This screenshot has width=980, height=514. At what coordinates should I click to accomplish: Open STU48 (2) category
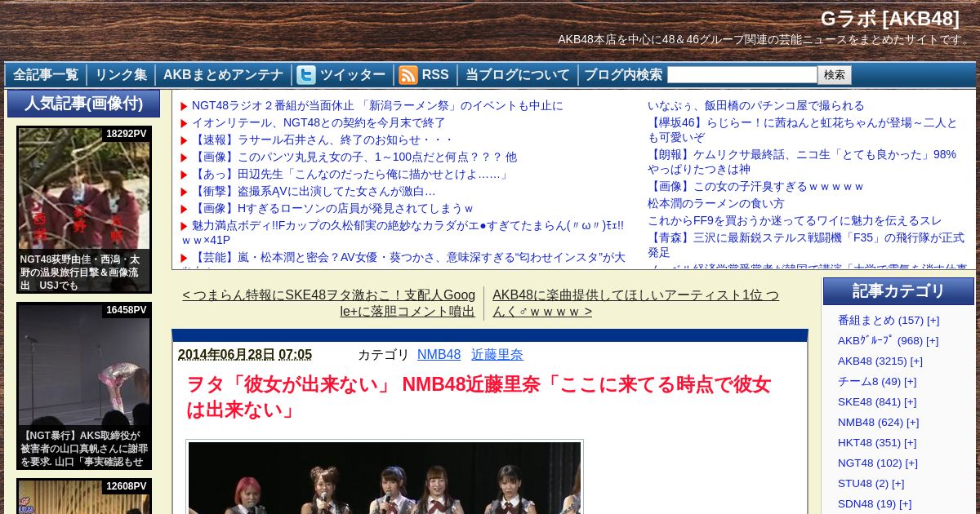tap(863, 483)
